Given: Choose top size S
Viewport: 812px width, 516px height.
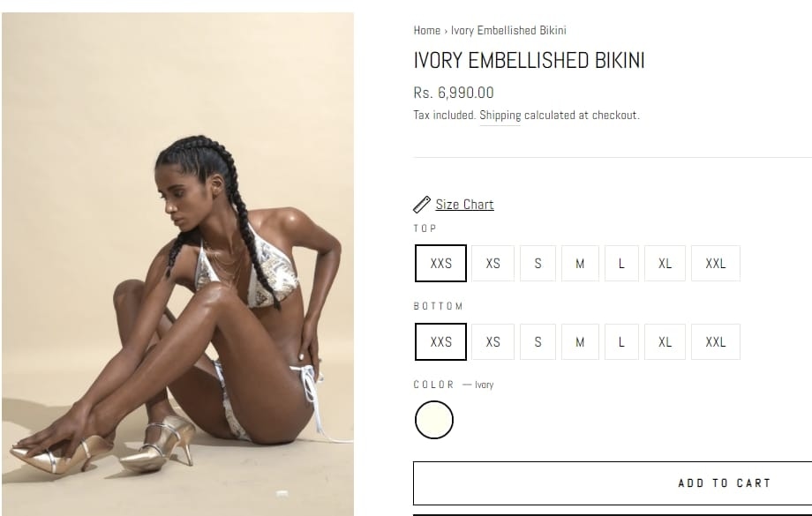Looking at the screenshot, I should click(538, 264).
